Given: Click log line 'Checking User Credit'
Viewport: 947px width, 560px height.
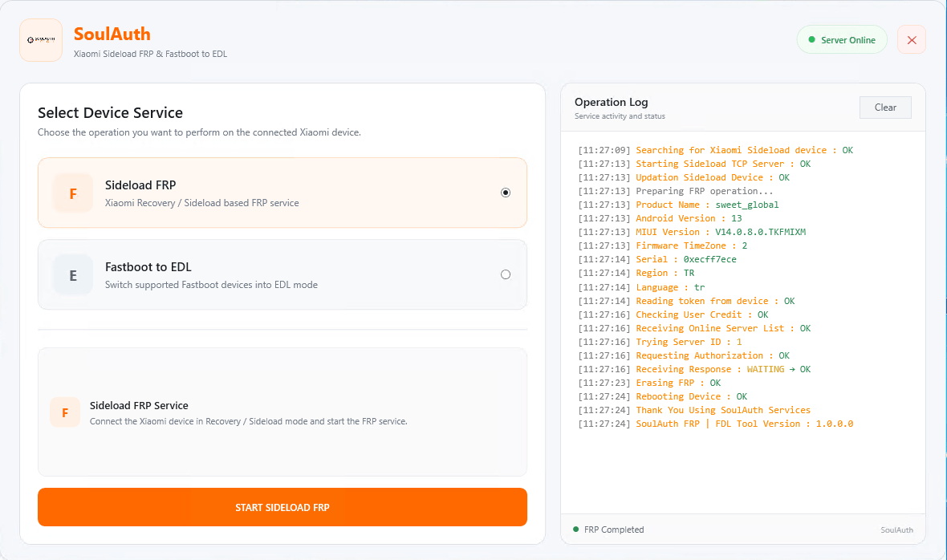Looking at the screenshot, I should click(673, 314).
